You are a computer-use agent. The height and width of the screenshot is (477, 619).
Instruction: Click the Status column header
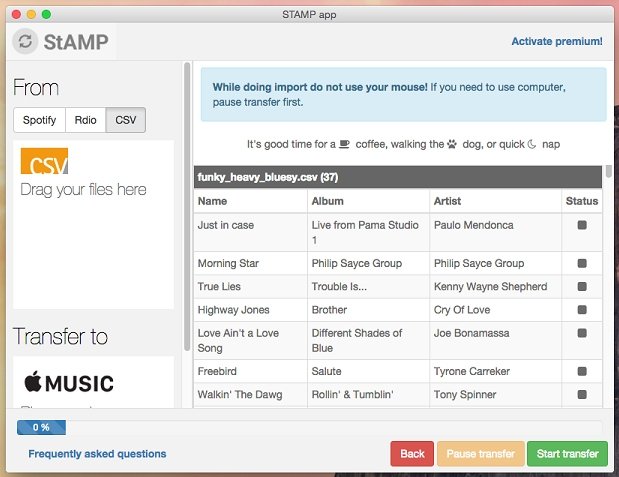[582, 201]
